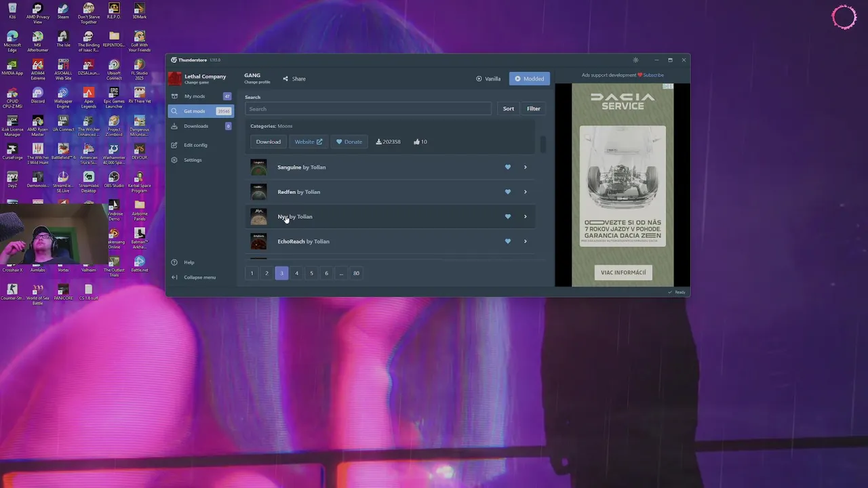Open 3DMark desktop shortcut
The width and height of the screenshot is (868, 488).
click(x=140, y=12)
